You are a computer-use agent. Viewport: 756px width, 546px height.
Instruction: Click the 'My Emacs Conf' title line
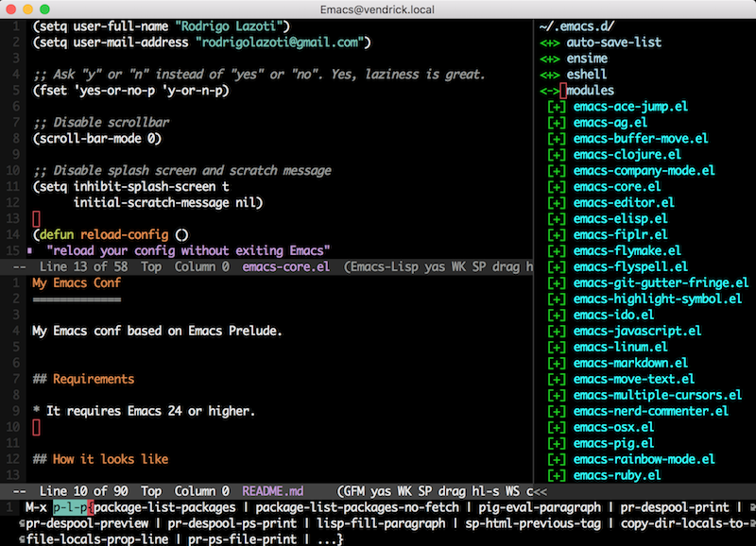(x=77, y=282)
